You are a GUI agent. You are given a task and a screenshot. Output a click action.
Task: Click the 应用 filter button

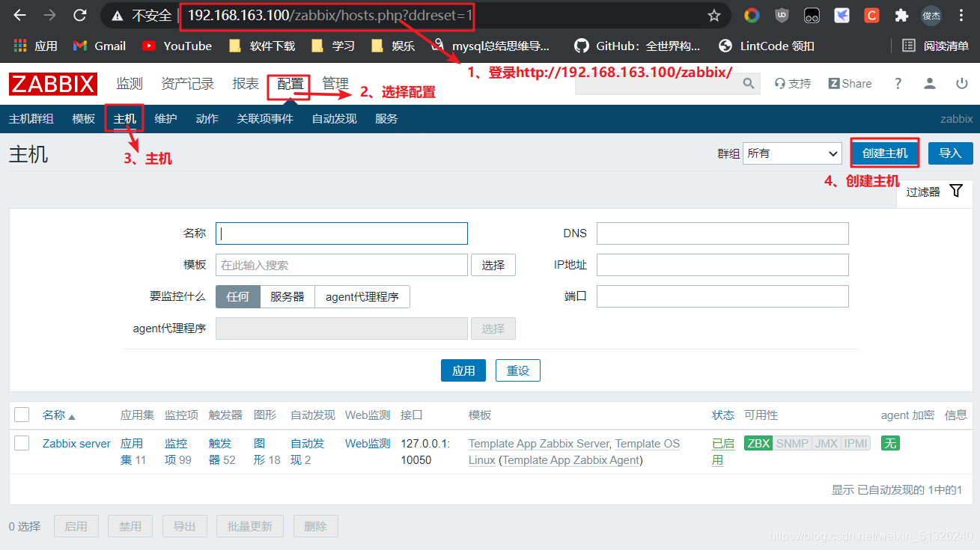click(x=463, y=370)
